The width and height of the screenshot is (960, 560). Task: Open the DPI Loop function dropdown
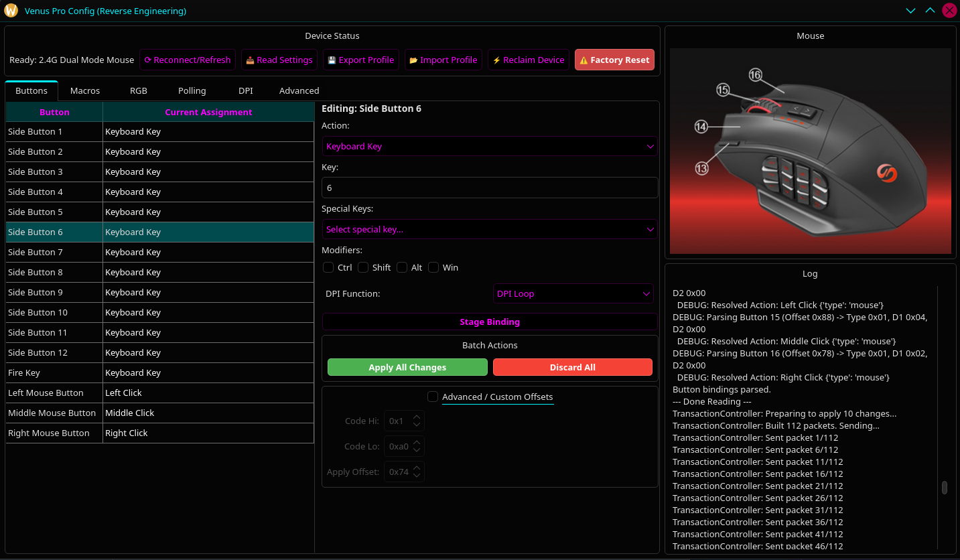point(573,293)
